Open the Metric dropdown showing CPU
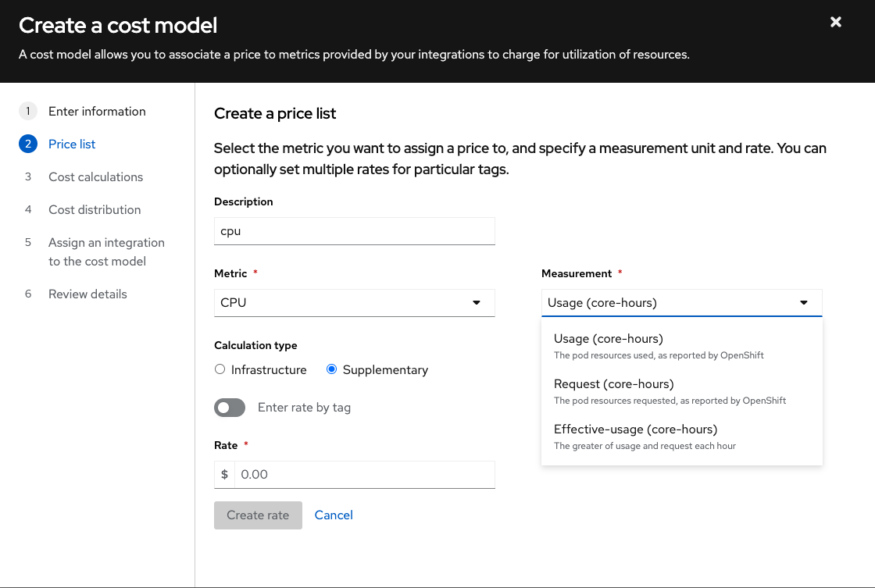 coord(355,303)
